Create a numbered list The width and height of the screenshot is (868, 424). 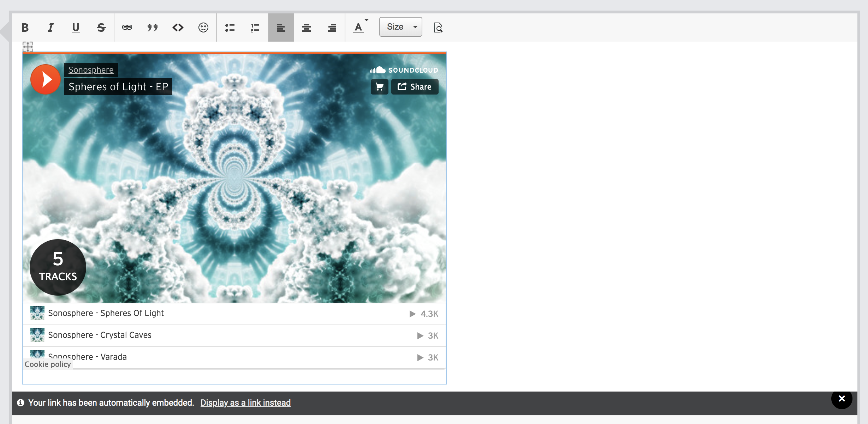click(255, 28)
